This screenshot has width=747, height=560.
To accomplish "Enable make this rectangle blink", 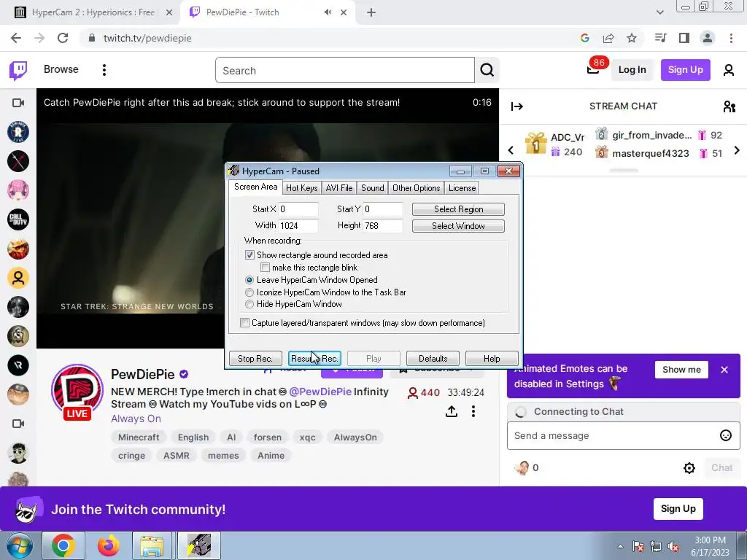I will coord(265,268).
